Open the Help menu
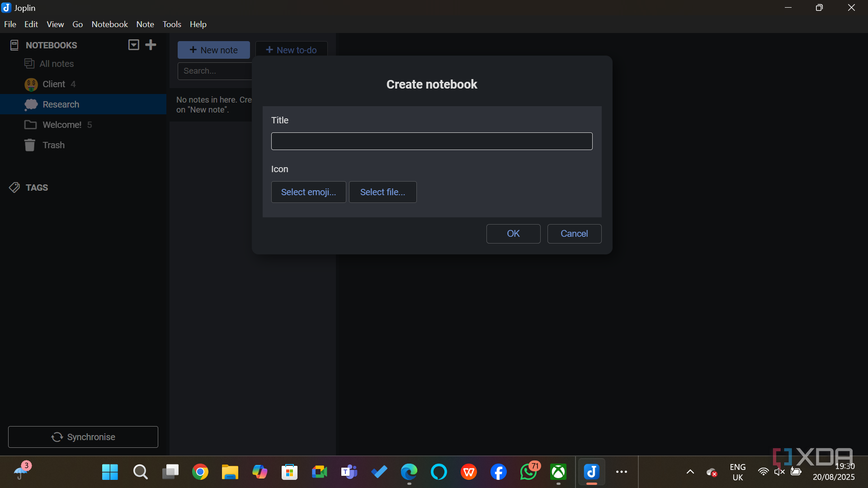868x488 pixels. coord(198,24)
